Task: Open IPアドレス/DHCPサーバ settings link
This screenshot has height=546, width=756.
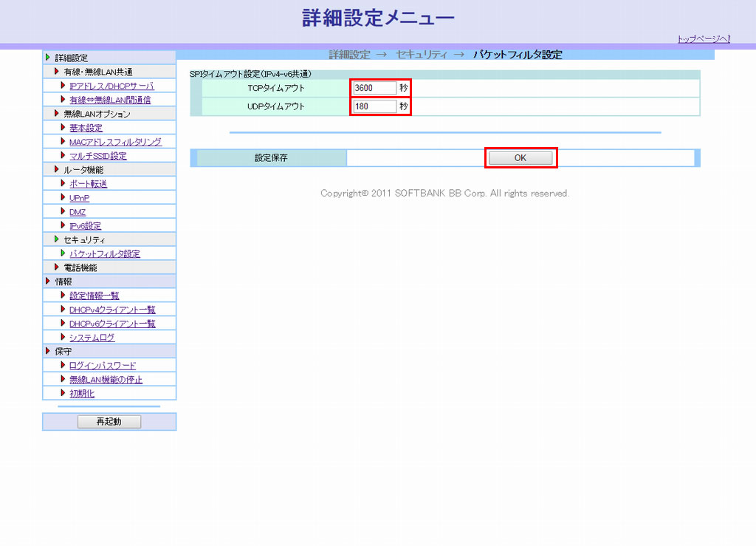Action: [111, 86]
